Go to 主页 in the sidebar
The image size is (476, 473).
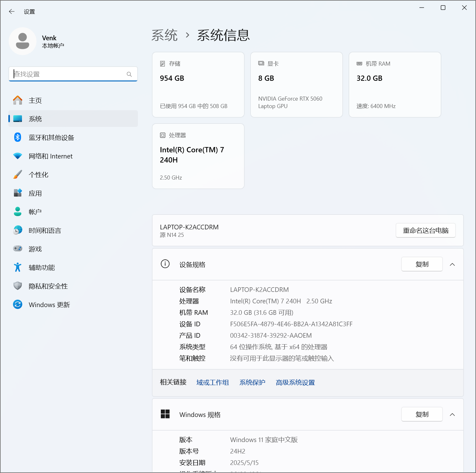point(35,101)
